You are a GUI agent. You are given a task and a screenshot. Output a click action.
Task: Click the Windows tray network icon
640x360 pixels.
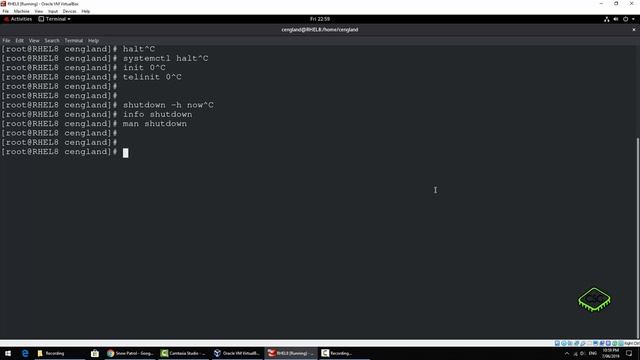[576, 353]
